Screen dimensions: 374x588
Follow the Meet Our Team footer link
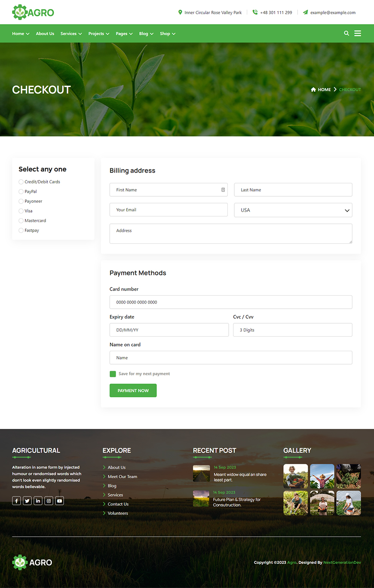click(x=122, y=477)
